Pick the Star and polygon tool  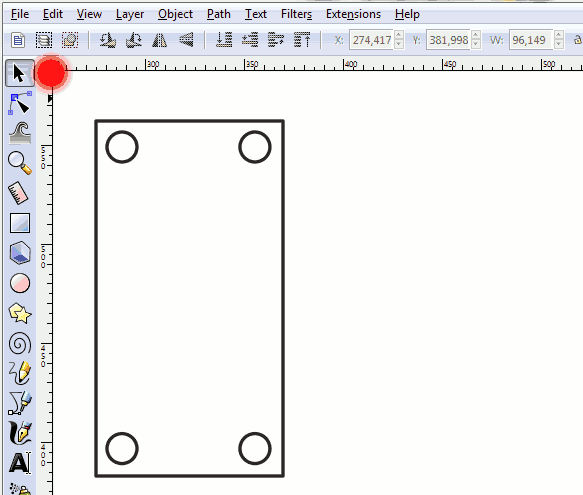[20, 314]
